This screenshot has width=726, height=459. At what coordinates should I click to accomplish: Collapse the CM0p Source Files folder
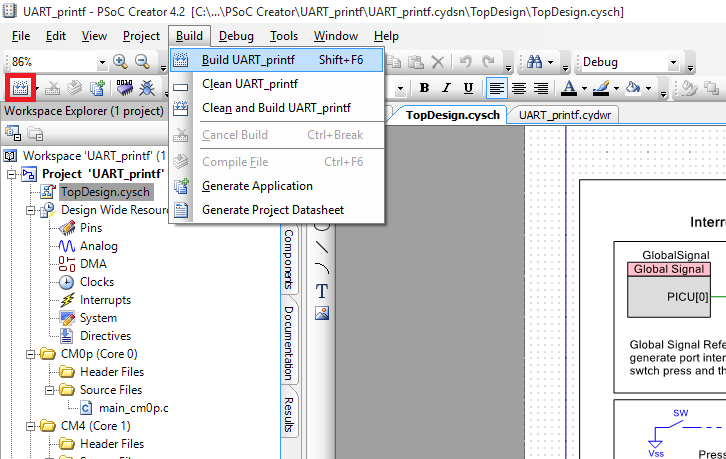tap(50, 390)
